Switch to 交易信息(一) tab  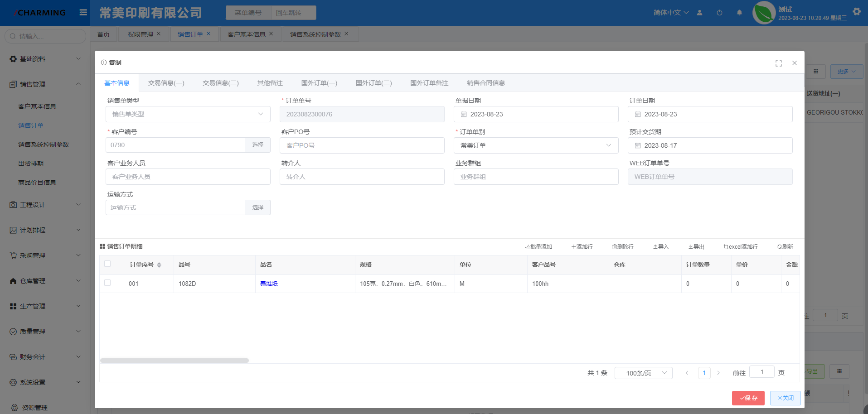click(x=166, y=83)
